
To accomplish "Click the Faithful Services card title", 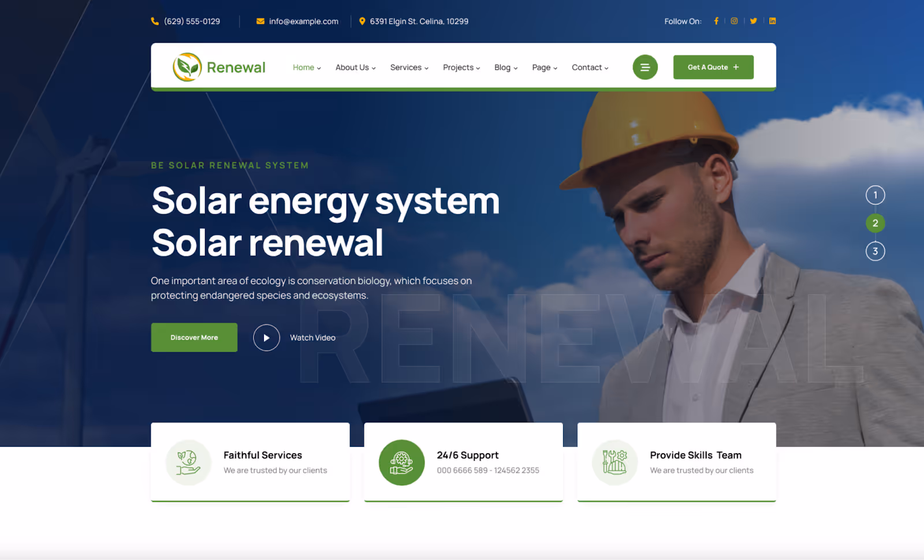I will click(263, 455).
